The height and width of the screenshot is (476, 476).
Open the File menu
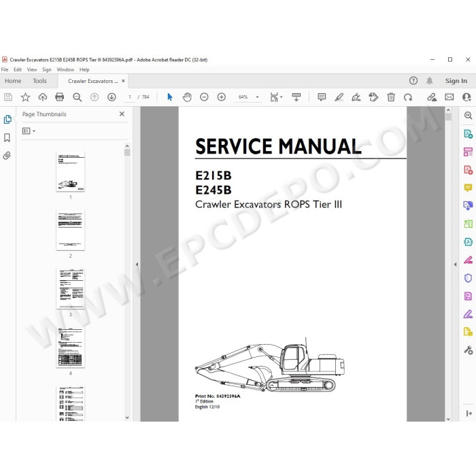(x=5, y=69)
